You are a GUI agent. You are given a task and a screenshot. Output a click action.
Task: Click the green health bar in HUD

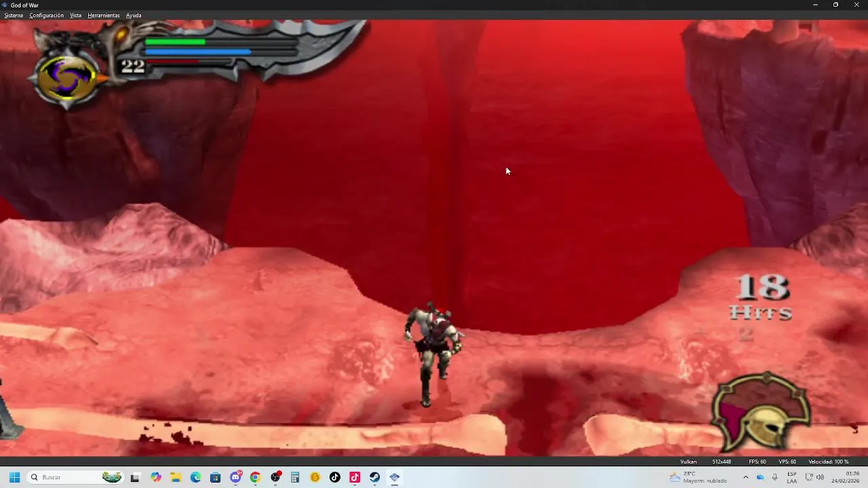(x=175, y=42)
